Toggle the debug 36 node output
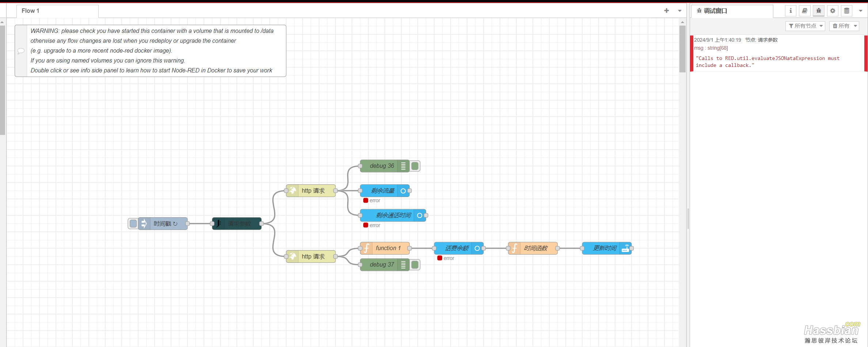 415,166
